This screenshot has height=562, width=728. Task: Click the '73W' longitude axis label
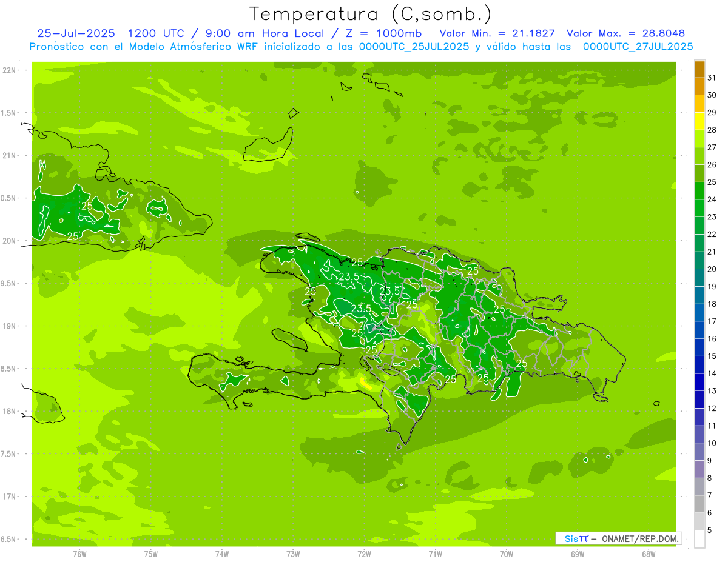click(x=293, y=554)
